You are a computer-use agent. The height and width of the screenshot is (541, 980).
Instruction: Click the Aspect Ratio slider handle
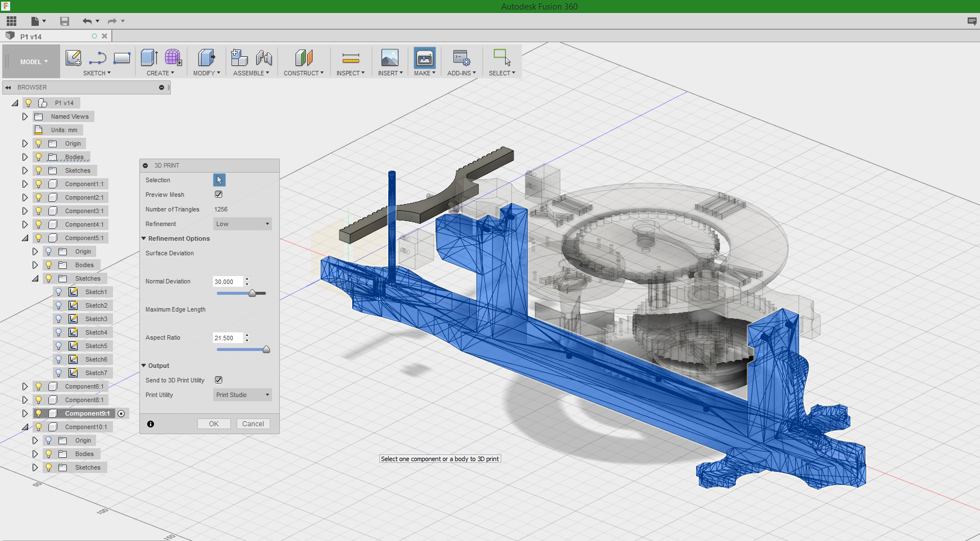[x=266, y=349]
